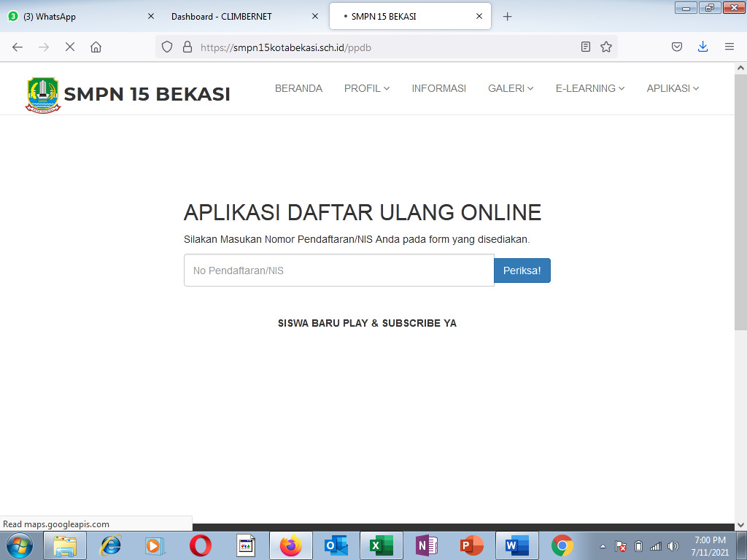Click the No Pendaftaran/NIS input field
This screenshot has height=560, width=747.
point(338,271)
